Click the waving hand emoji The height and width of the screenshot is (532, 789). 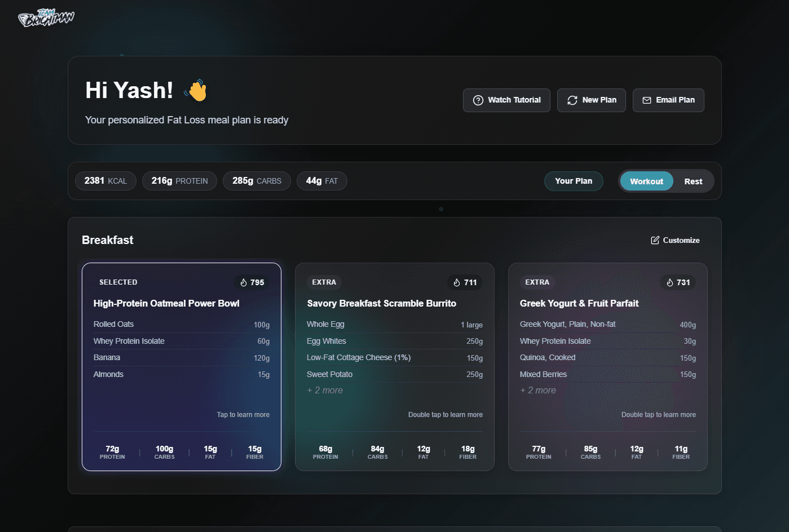pyautogui.click(x=196, y=90)
